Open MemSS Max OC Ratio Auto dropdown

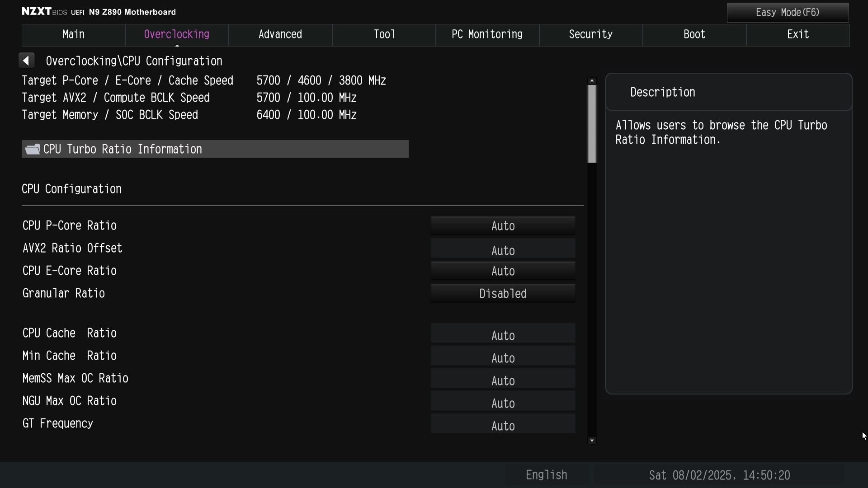coord(503,379)
